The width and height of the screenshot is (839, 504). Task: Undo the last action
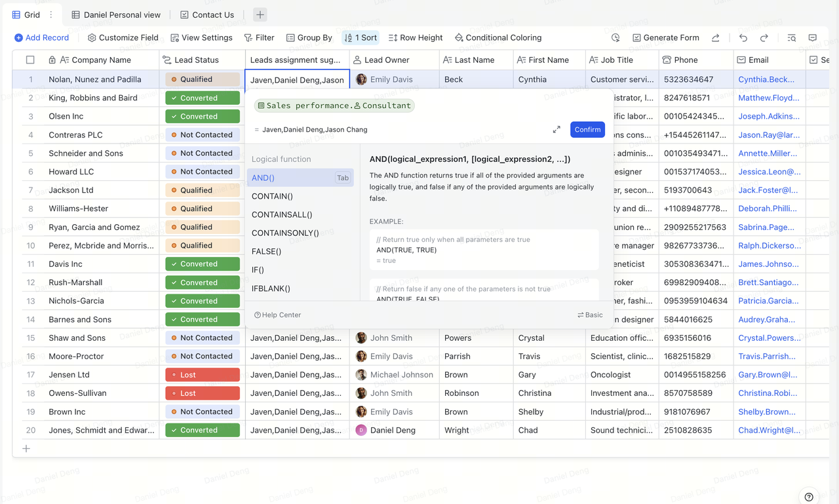point(743,38)
